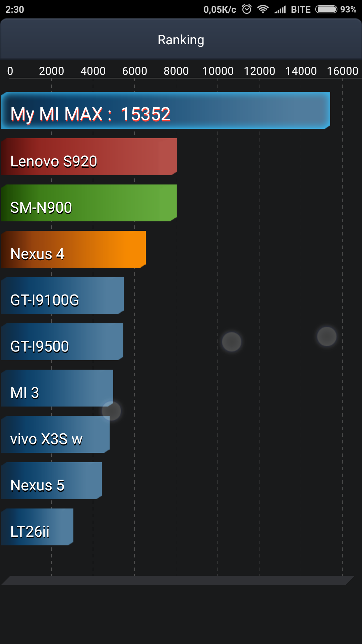Open the LT26ii ranking entry
The width and height of the screenshot is (362, 644).
(x=37, y=527)
